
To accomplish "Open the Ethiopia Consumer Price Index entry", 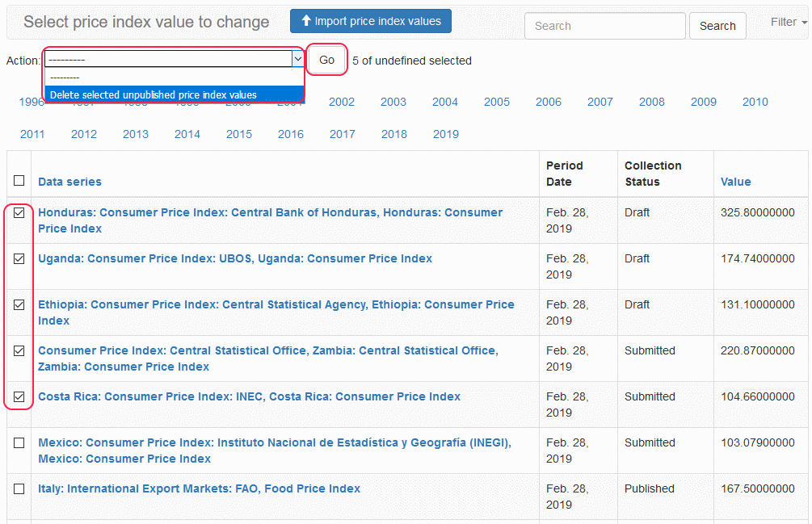I will (276, 305).
